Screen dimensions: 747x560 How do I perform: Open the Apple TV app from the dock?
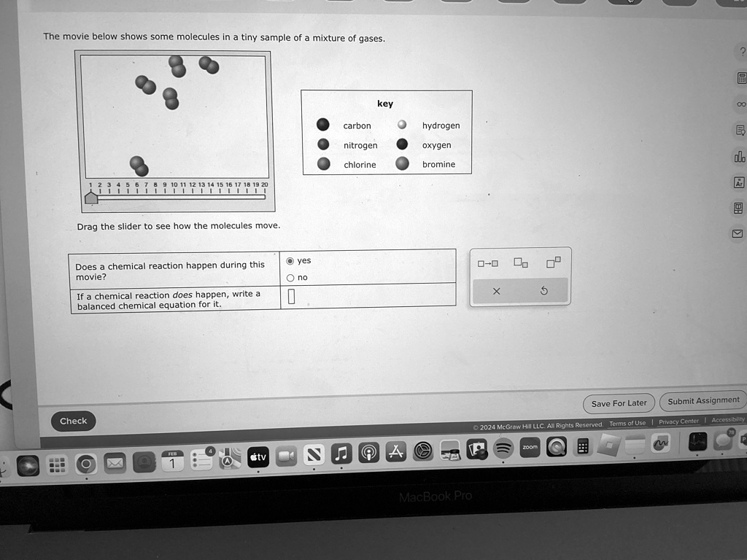258,456
